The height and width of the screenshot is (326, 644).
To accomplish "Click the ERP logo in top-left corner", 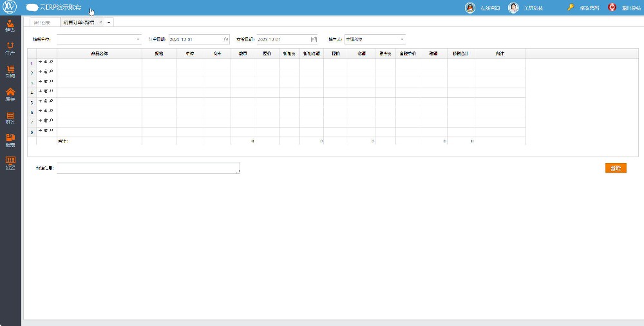I will tap(10, 7).
